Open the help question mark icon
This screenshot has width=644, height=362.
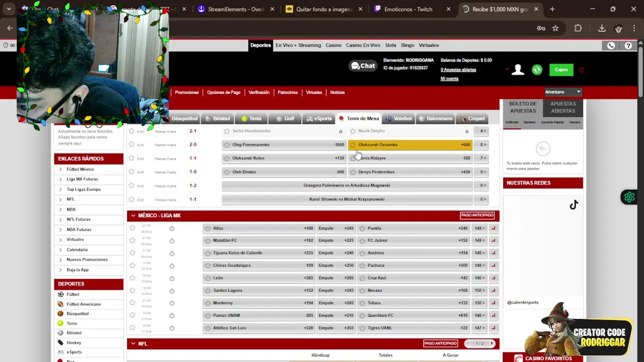tap(628, 45)
